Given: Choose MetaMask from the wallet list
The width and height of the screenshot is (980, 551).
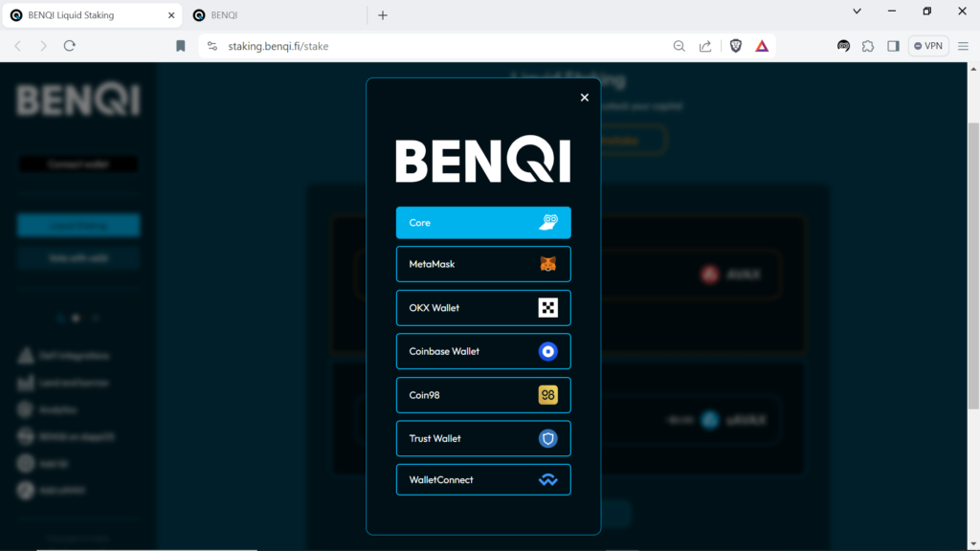Looking at the screenshot, I should [x=483, y=264].
